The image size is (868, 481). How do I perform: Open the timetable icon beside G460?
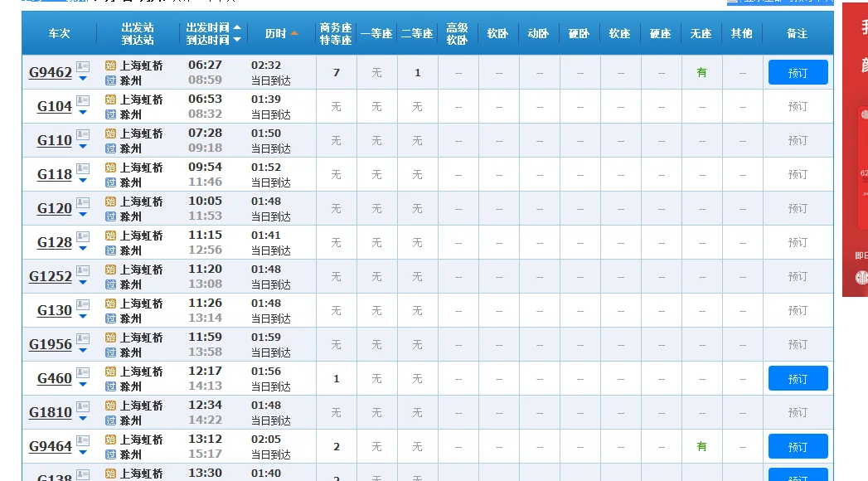click(82, 374)
